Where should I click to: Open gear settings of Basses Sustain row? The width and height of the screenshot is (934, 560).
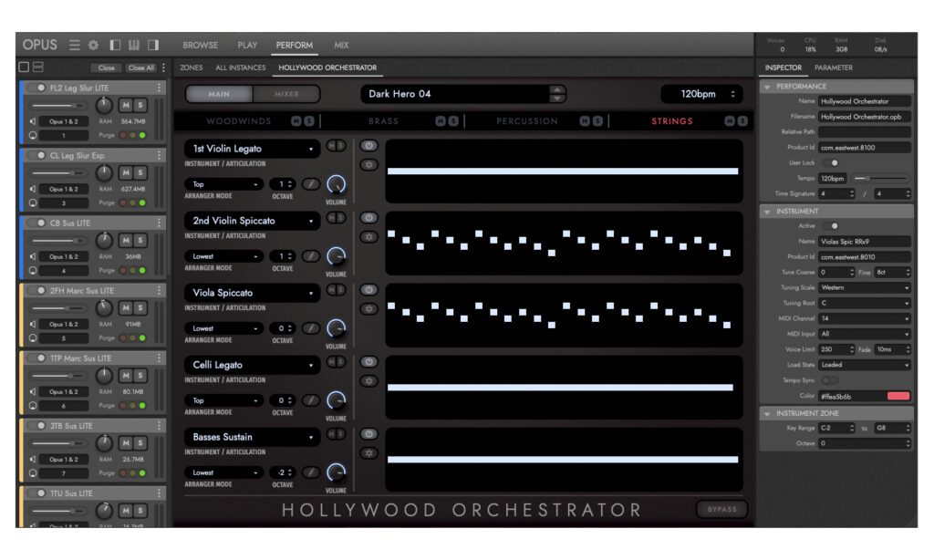(x=368, y=452)
